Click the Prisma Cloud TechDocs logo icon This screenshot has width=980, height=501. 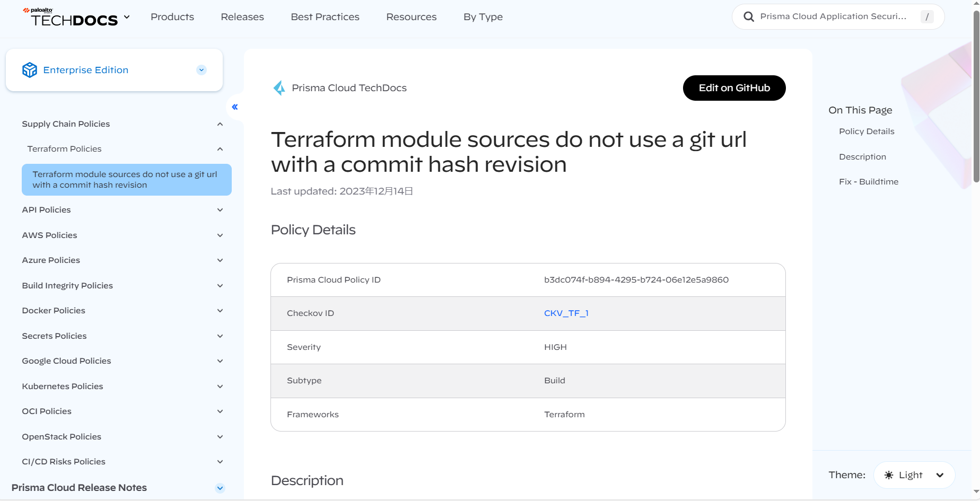click(x=279, y=88)
